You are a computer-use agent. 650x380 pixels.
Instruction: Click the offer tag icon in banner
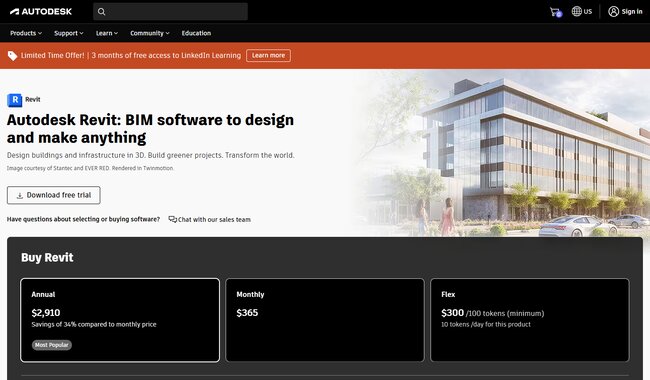[x=12, y=56]
